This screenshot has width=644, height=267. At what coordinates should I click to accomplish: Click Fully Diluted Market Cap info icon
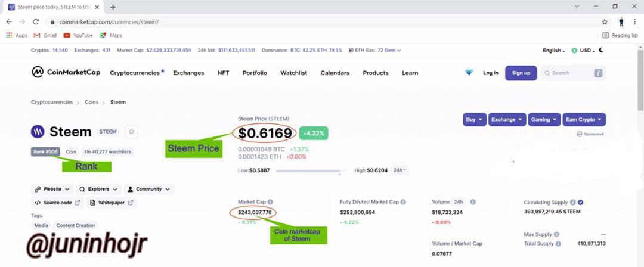pos(403,202)
